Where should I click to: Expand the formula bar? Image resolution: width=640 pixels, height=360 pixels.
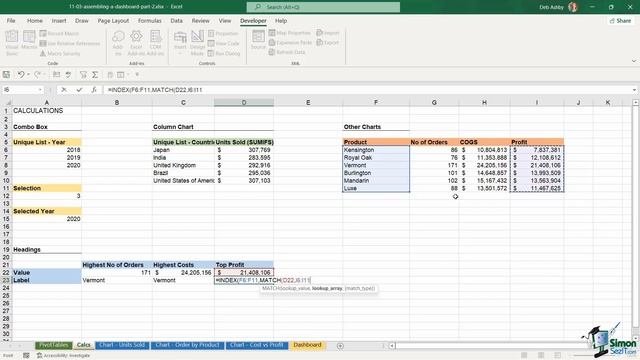(x=634, y=90)
